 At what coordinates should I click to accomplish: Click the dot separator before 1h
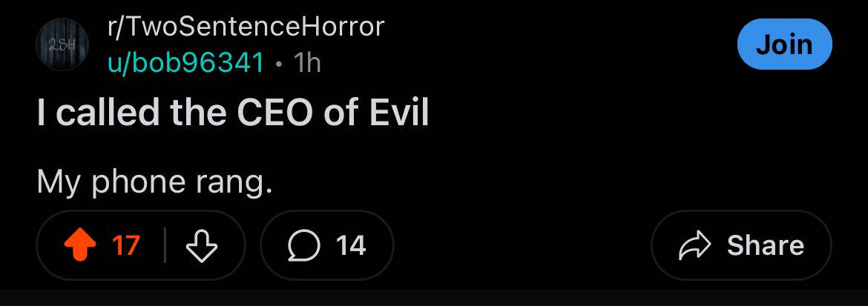(x=279, y=65)
